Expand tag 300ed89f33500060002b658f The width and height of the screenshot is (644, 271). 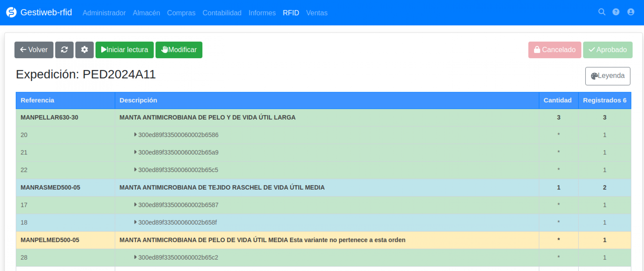point(135,222)
